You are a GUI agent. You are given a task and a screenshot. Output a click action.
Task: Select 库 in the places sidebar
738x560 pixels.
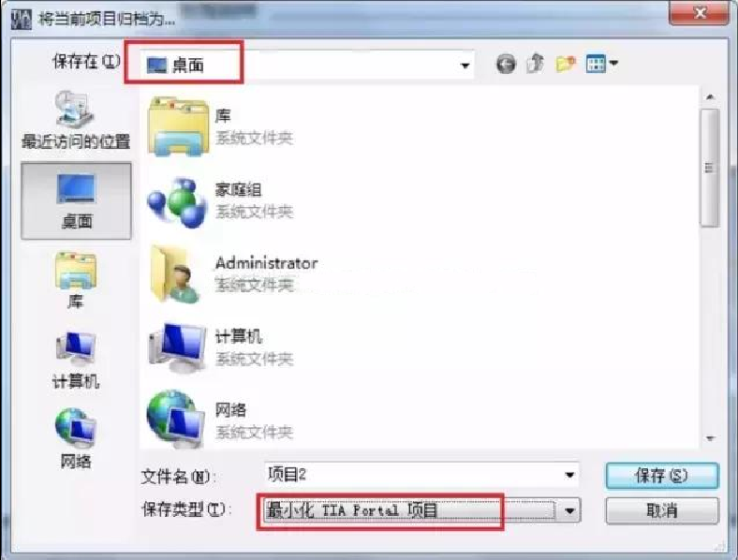[76, 281]
